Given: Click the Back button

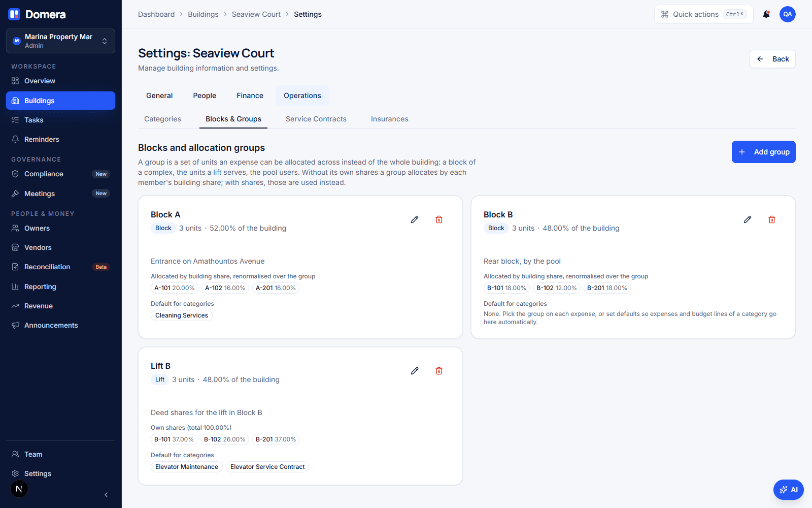Looking at the screenshot, I should coord(772,59).
